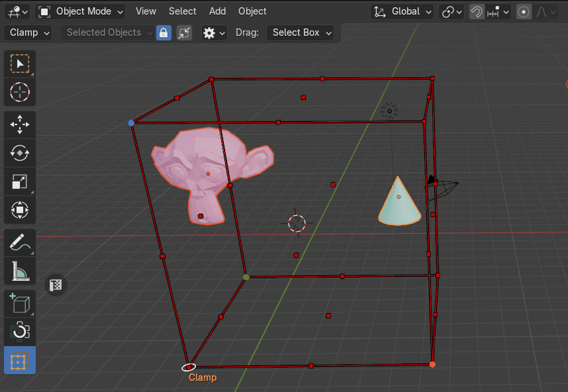The width and height of the screenshot is (568, 392).
Task: Select the Add Cube tool
Action: (20, 303)
